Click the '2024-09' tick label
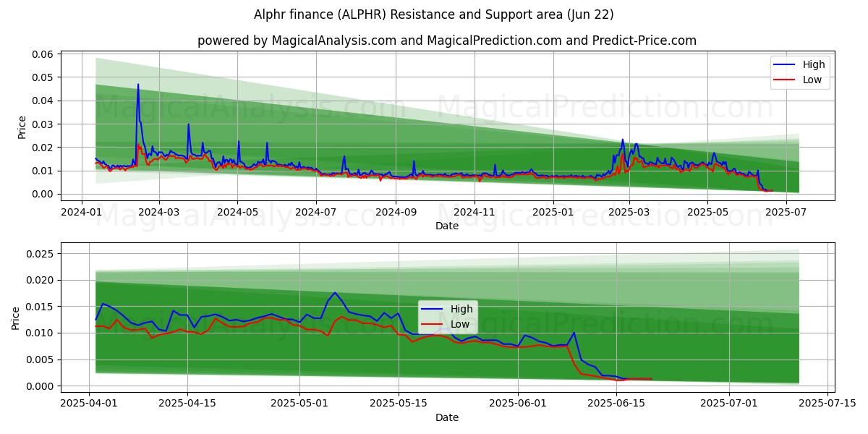This screenshot has height=434, width=868. [x=396, y=212]
